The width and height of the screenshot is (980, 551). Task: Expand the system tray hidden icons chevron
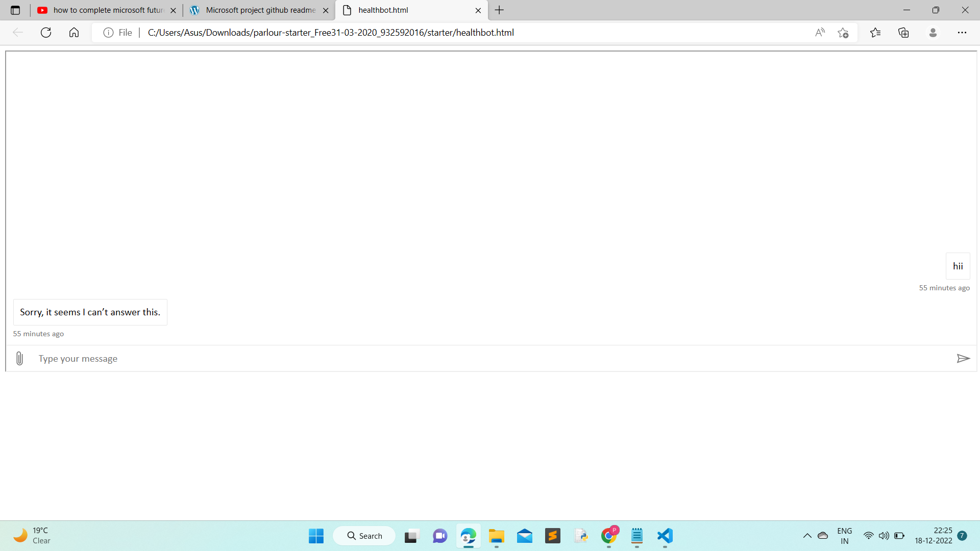point(807,536)
